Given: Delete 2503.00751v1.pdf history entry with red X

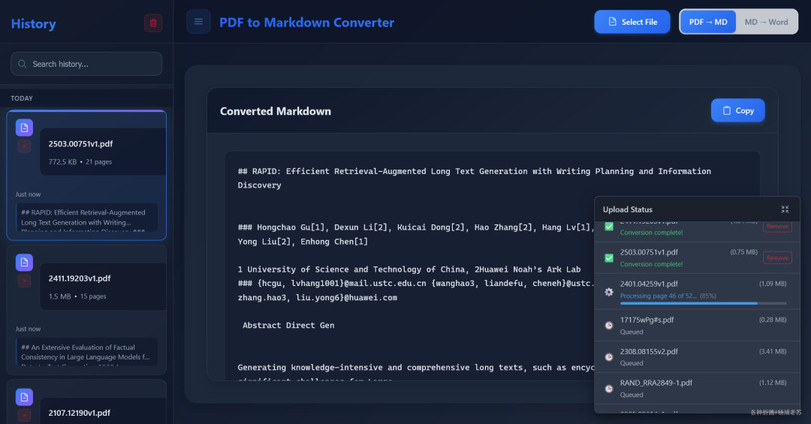Looking at the screenshot, I should [x=24, y=146].
